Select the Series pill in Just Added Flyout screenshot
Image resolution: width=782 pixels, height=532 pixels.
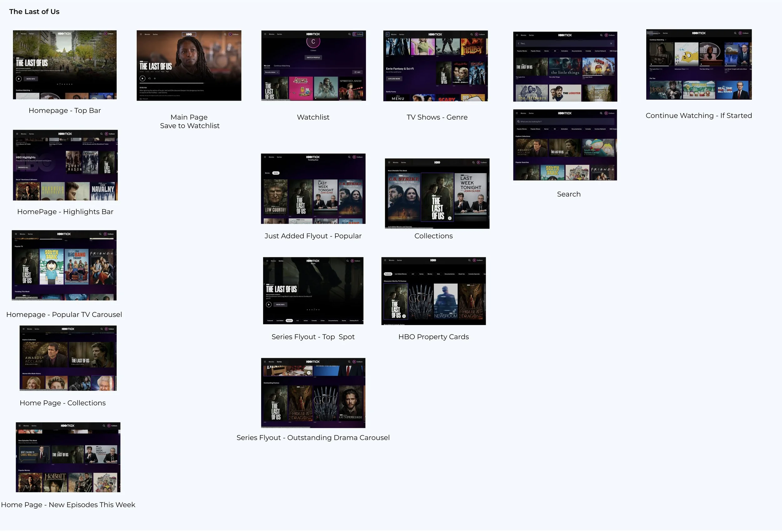coord(276,173)
